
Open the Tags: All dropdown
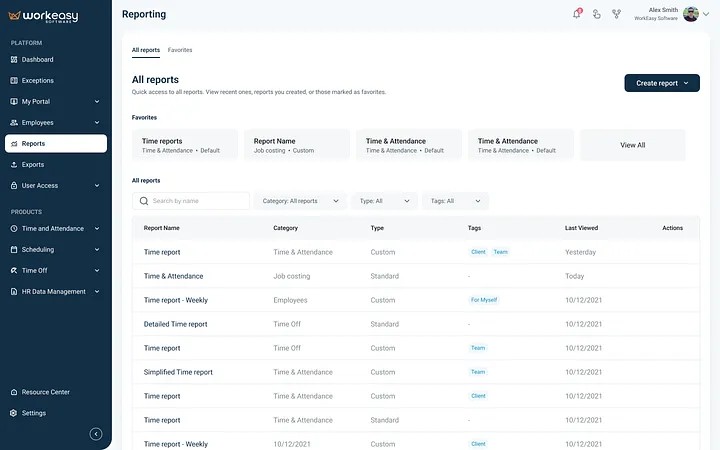[455, 201]
